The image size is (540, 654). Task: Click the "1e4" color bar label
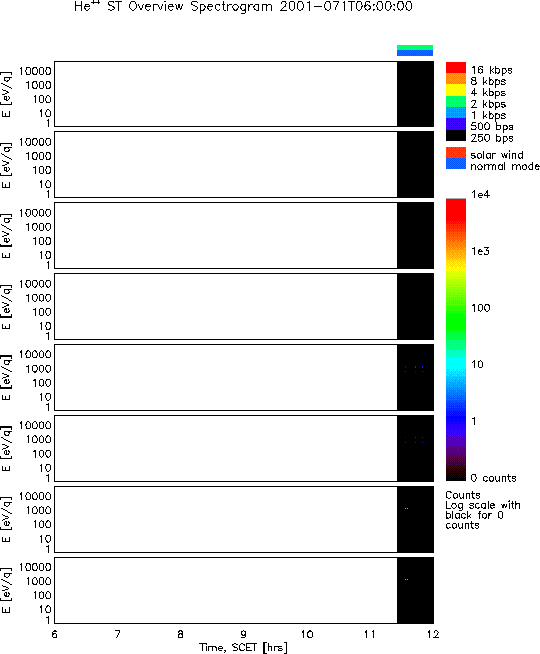pos(481,194)
